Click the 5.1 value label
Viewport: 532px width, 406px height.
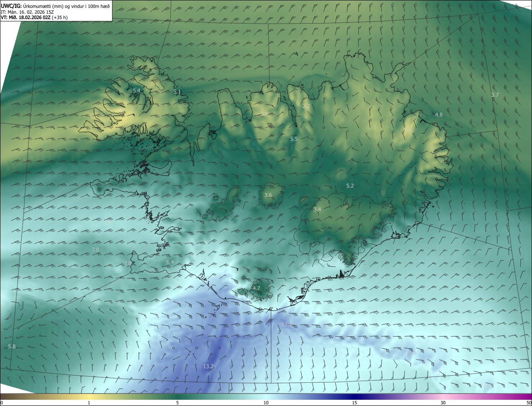point(177,91)
